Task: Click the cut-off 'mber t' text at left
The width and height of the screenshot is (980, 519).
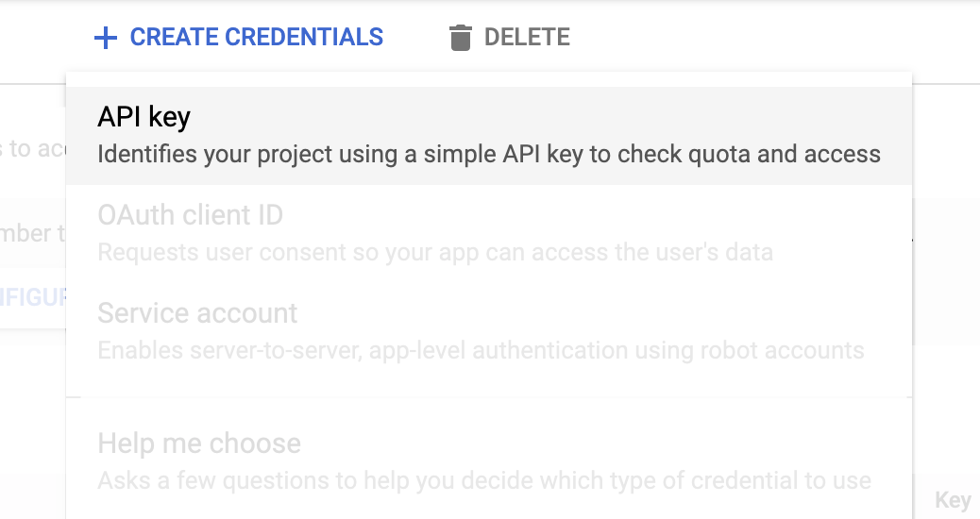Action: coord(33,234)
